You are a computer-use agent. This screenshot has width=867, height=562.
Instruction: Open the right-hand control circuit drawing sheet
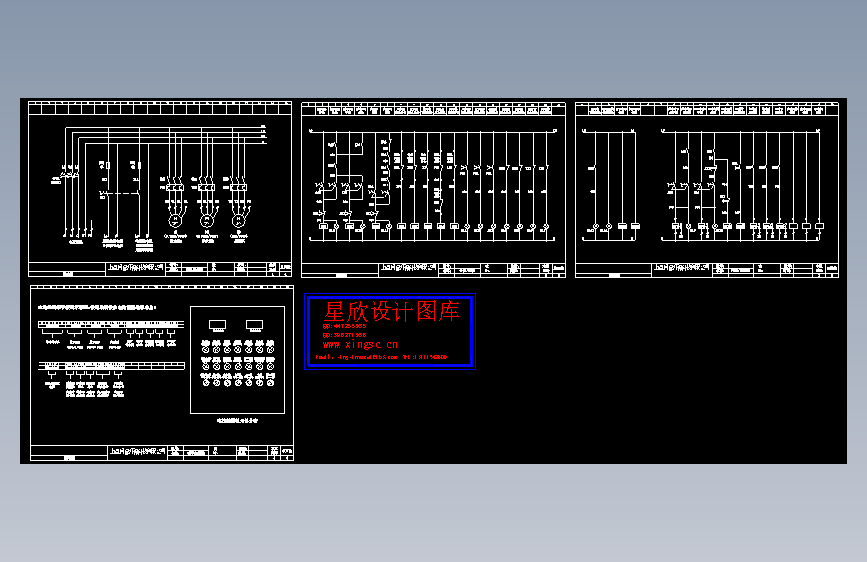pos(707,190)
